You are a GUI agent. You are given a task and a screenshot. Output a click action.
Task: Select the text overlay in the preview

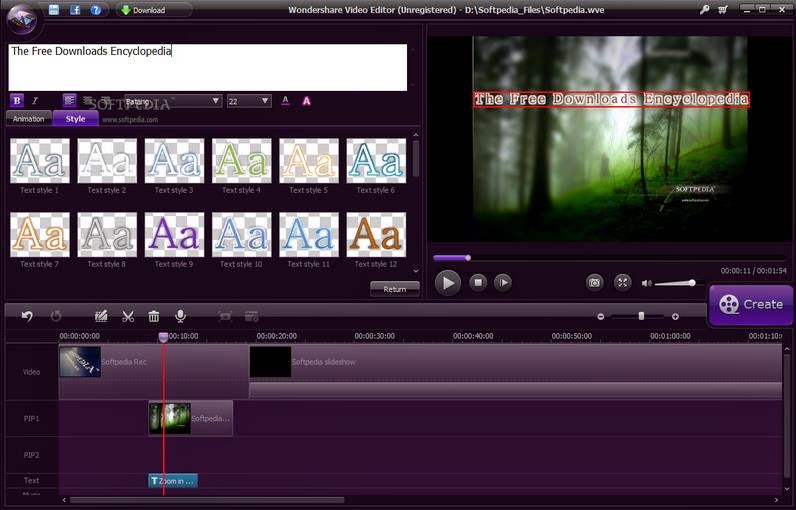pyautogui.click(x=611, y=99)
